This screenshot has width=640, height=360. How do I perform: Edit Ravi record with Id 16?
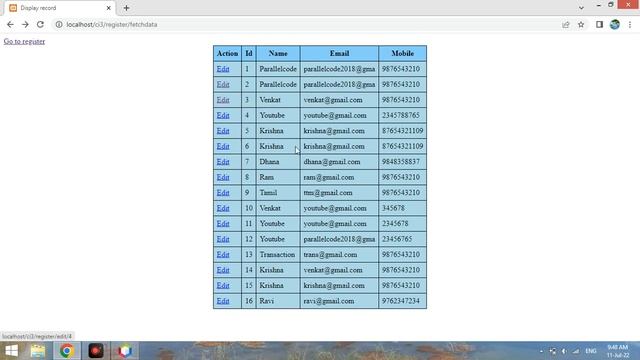point(223,301)
